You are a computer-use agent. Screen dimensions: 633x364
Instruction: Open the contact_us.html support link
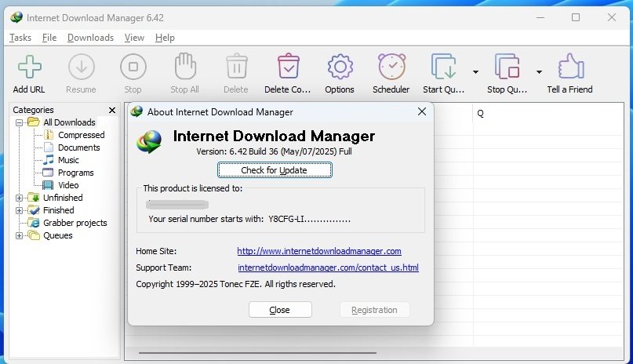(328, 268)
